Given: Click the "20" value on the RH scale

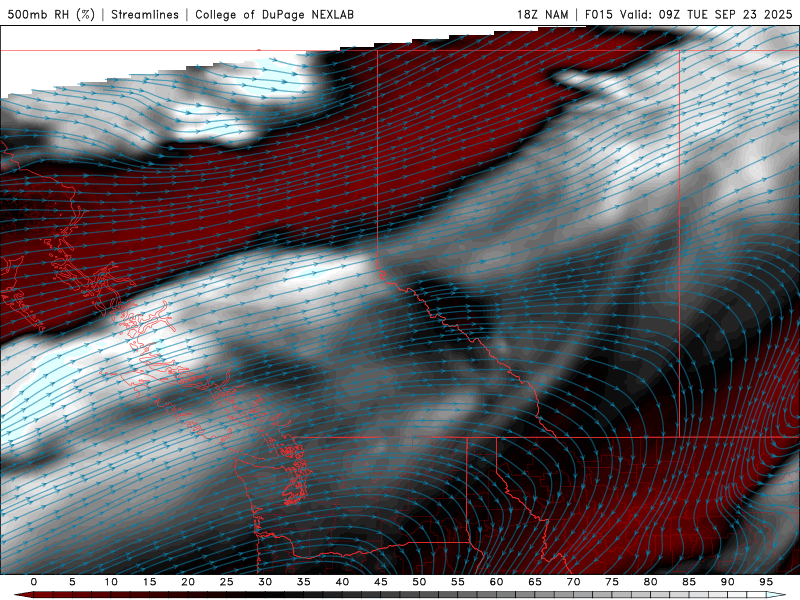Looking at the screenshot, I should [188, 582].
